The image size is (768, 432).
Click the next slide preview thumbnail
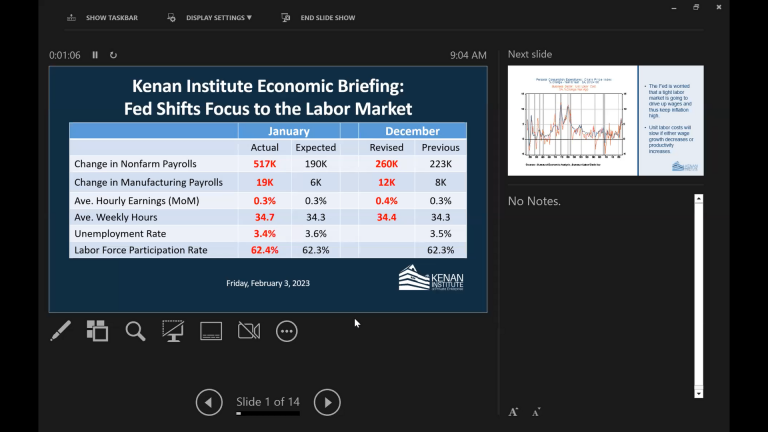point(606,120)
